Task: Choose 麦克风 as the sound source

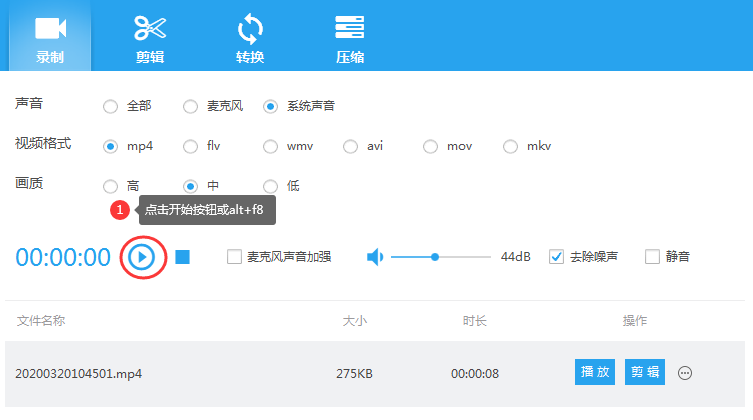Action: (x=191, y=106)
